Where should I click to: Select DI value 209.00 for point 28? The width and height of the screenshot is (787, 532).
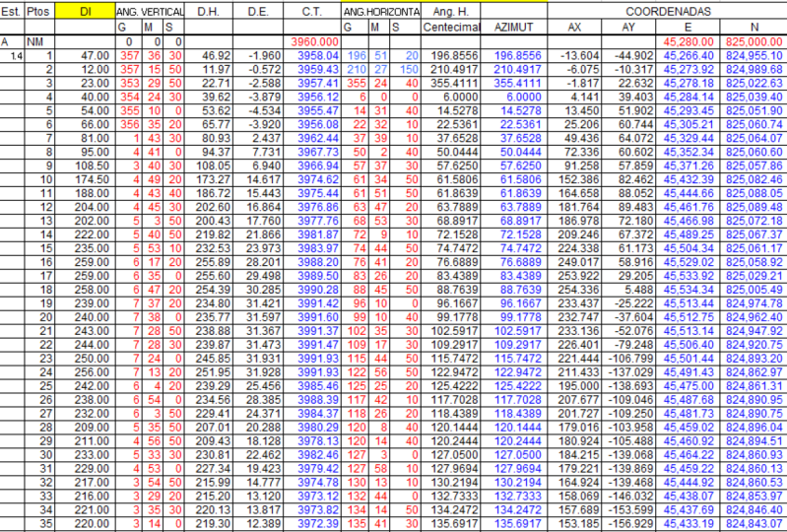[x=92, y=428]
